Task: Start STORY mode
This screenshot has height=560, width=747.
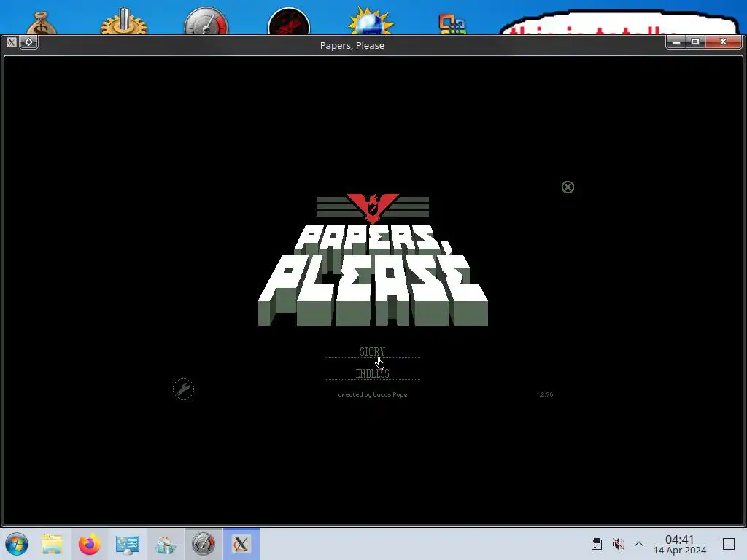Action: point(372,351)
